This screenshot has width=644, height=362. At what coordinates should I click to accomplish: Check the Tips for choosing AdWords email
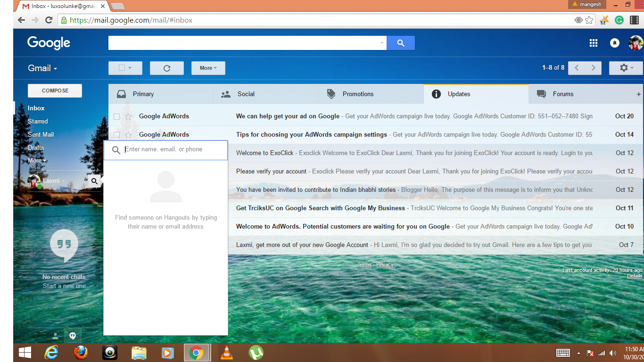pyautogui.click(x=116, y=135)
